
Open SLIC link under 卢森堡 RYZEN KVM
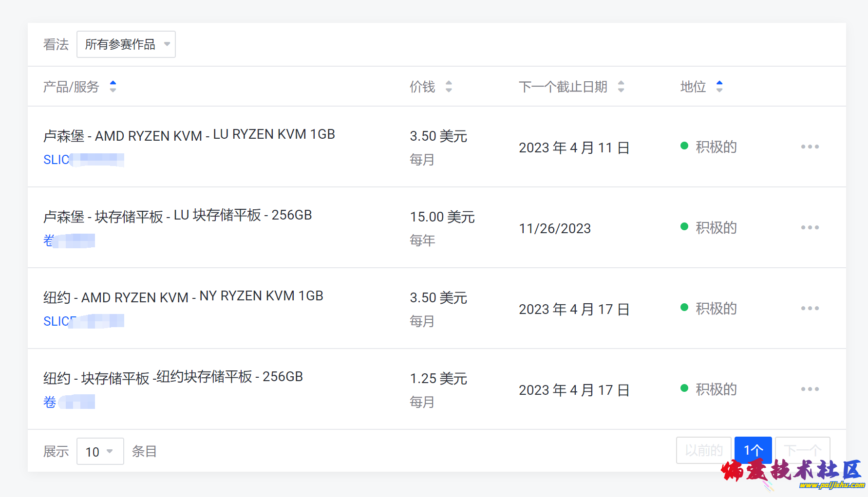57,160
